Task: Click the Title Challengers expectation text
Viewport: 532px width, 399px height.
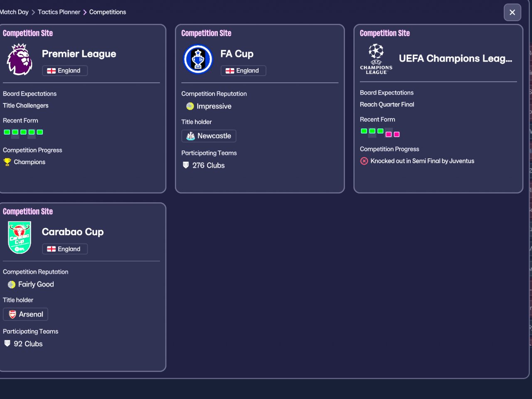Action: (26, 106)
